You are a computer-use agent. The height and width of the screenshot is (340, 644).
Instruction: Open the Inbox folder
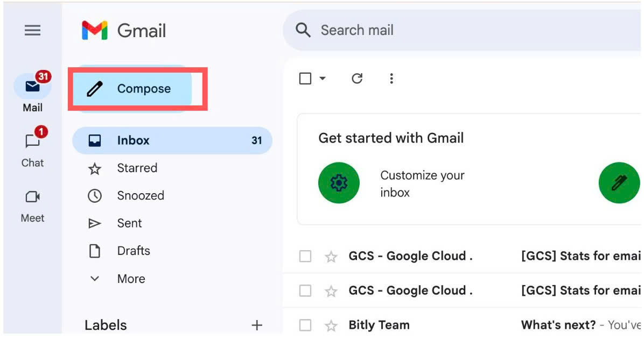(172, 140)
